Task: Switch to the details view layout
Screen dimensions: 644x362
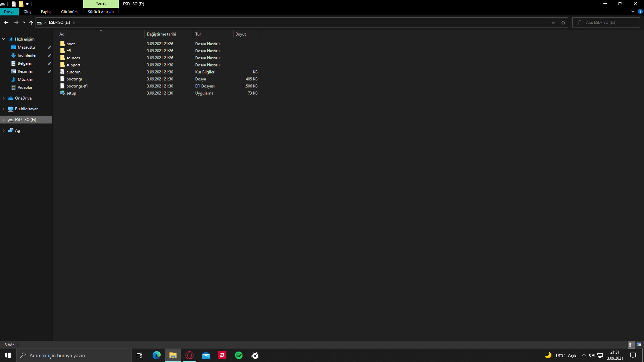Action: pos(631,345)
